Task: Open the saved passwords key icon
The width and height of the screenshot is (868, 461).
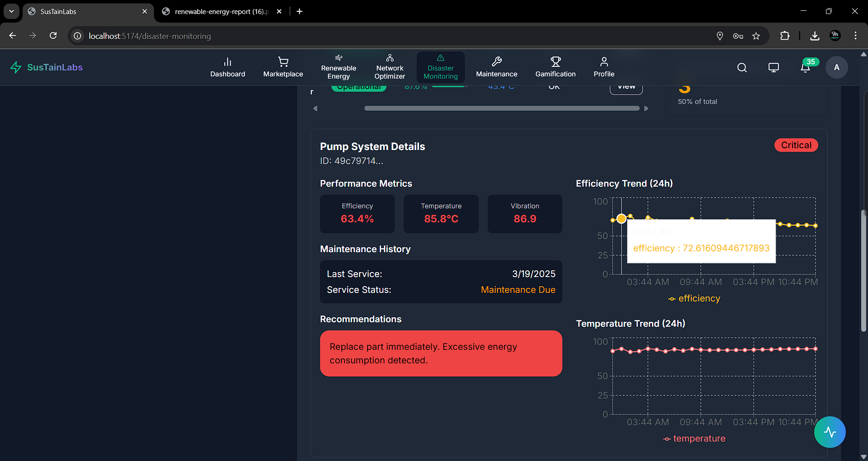Action: (x=738, y=36)
